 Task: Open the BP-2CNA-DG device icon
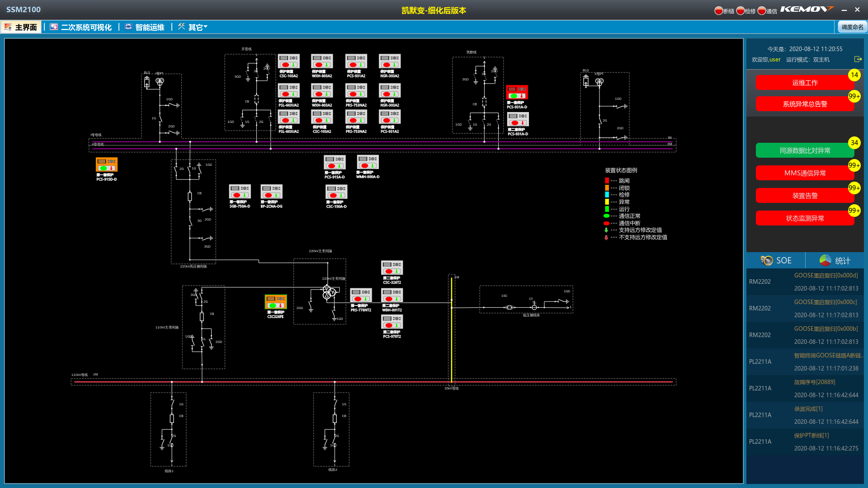[271, 192]
